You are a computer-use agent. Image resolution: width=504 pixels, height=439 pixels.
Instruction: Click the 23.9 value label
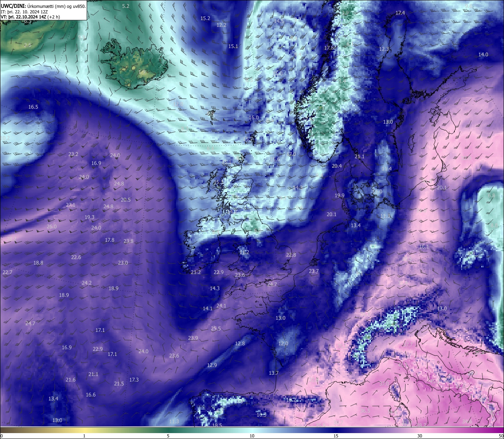pyautogui.click(x=193, y=338)
